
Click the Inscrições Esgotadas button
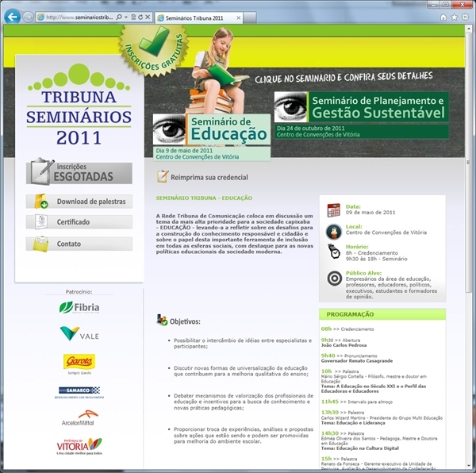[79, 172]
